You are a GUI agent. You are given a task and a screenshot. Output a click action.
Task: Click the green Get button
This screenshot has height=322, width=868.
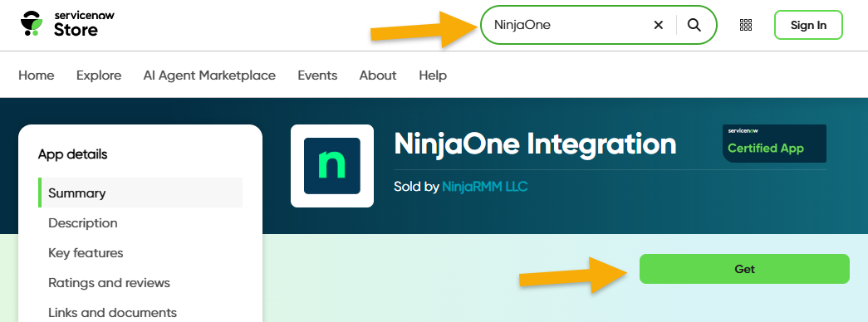click(x=744, y=269)
